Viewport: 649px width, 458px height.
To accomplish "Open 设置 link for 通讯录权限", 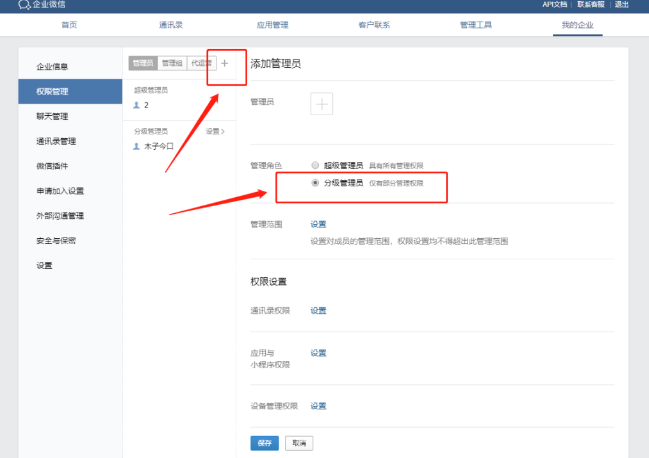I will [318, 311].
